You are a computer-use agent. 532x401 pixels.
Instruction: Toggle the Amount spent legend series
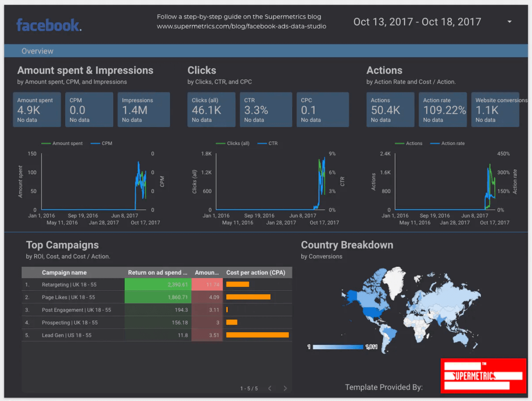pos(62,143)
